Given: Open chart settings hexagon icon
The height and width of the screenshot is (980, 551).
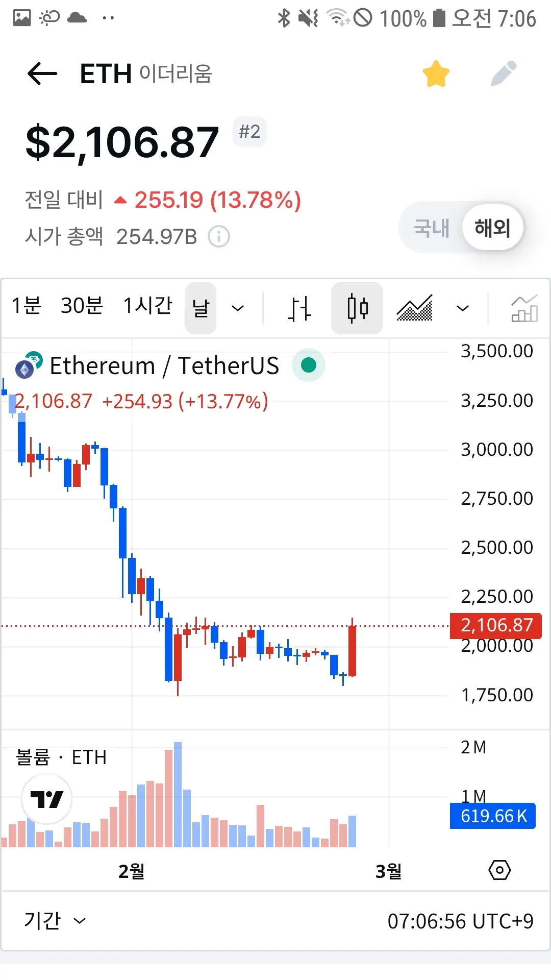Looking at the screenshot, I should point(499,870).
